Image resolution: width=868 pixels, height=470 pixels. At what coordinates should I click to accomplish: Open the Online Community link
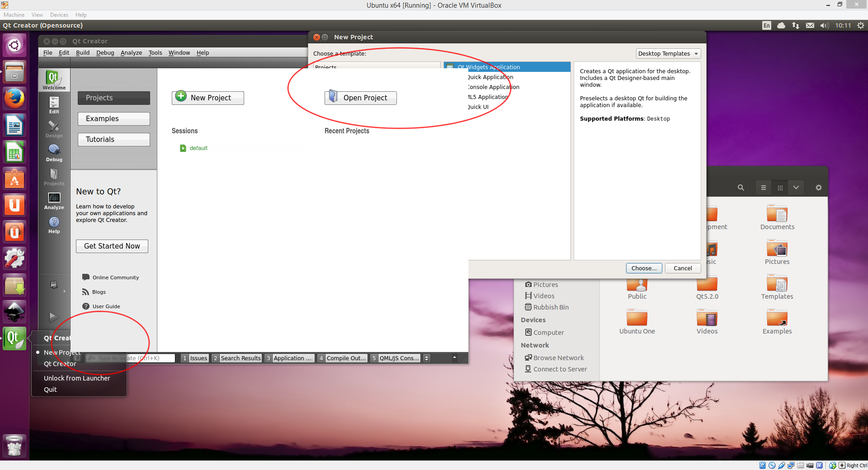tap(111, 277)
